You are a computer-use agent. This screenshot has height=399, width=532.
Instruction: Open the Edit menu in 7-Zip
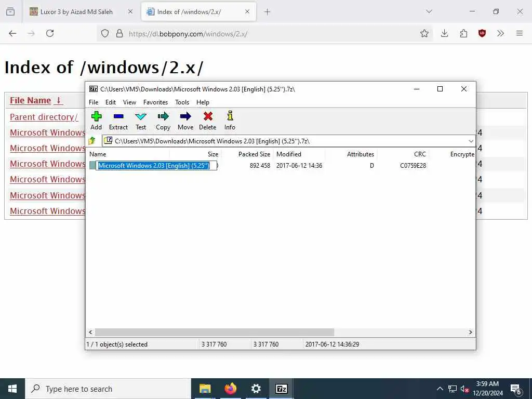pyautogui.click(x=110, y=102)
